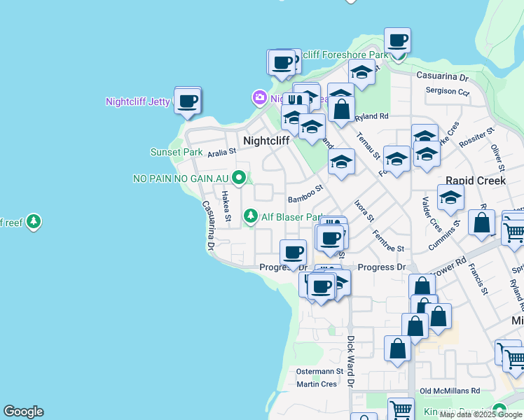Open the cafe marker at Nightcliff Foreshore Park's east end
The width and height of the screenshot is (524, 420).
(397, 43)
